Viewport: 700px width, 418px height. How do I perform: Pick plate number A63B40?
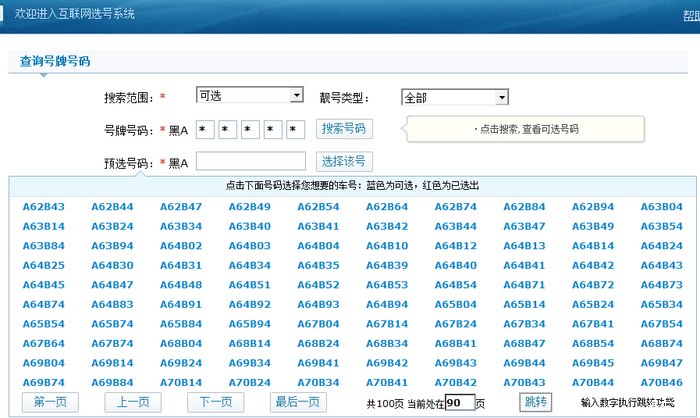pyautogui.click(x=250, y=226)
